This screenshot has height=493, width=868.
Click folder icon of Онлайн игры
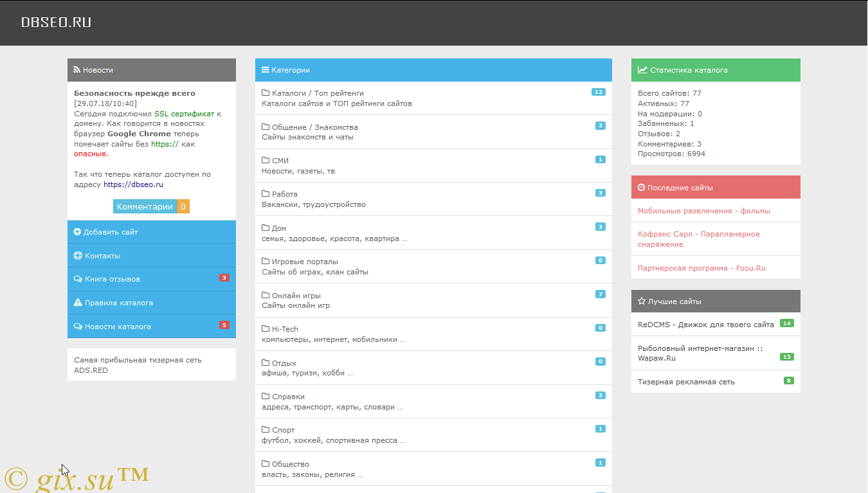point(266,296)
